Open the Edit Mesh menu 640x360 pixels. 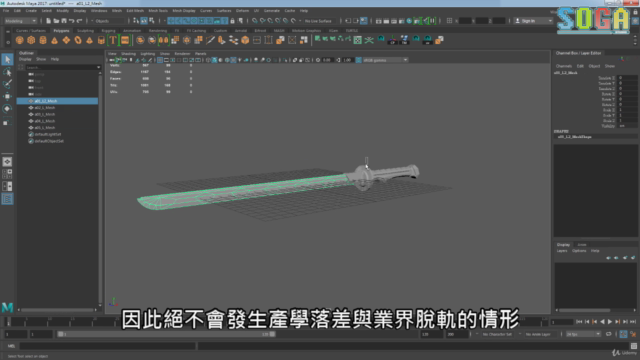pyautogui.click(x=135, y=11)
